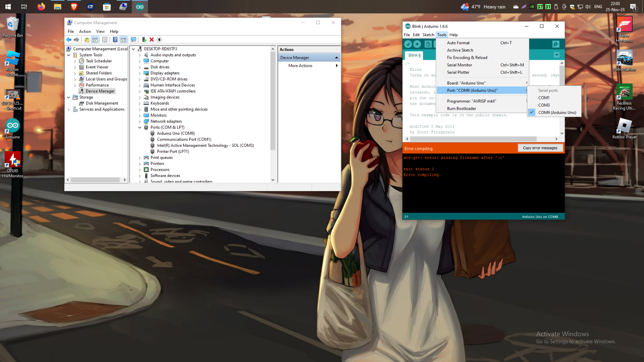Click the Forward arrow in Computer Management toolbar

click(76, 39)
